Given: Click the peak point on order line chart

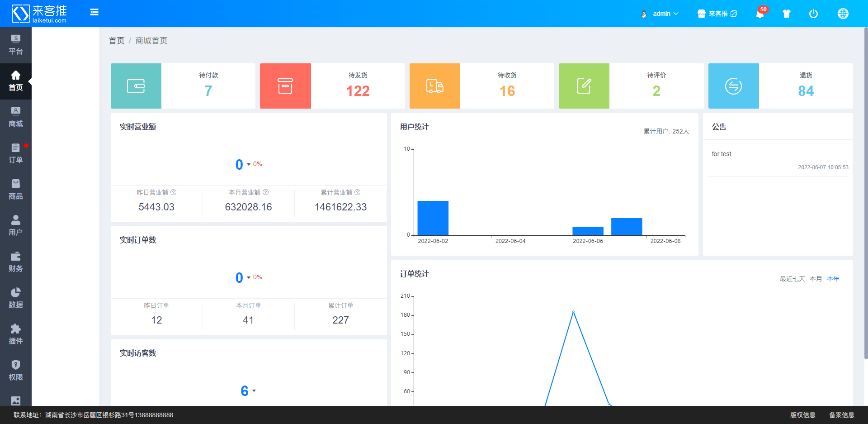Looking at the screenshot, I should (x=573, y=312).
